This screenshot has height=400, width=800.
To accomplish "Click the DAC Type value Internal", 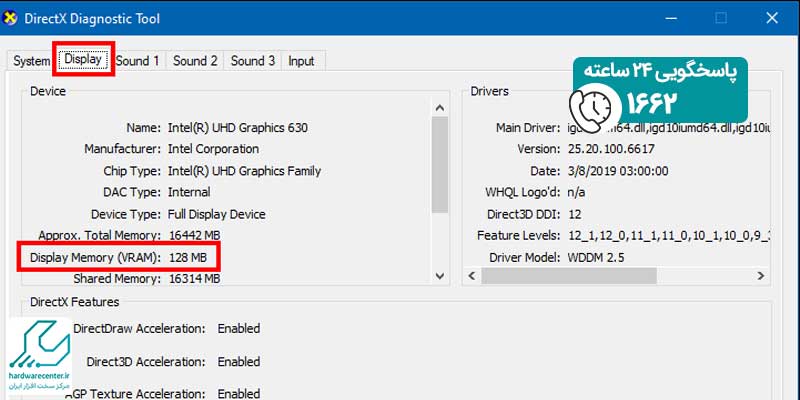I will point(189,192).
